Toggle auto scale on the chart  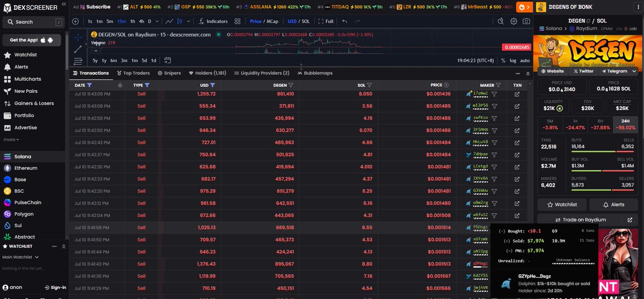pos(525,61)
